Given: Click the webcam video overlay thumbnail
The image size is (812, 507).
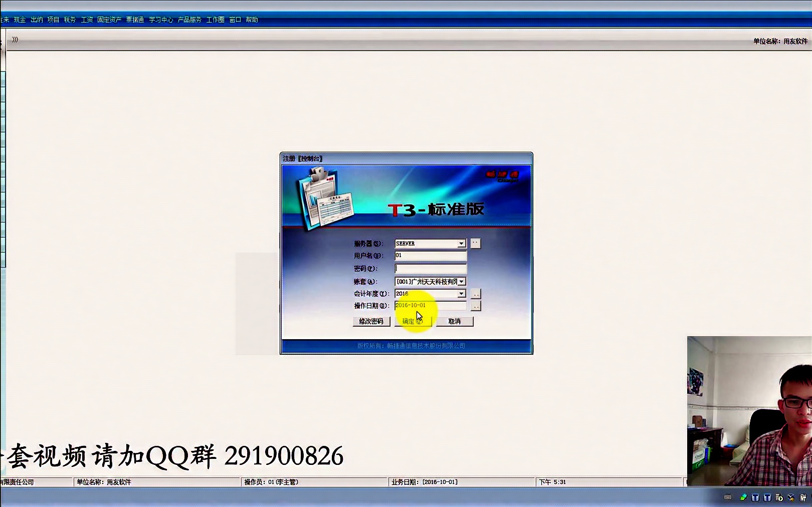Looking at the screenshot, I should coord(749,411).
